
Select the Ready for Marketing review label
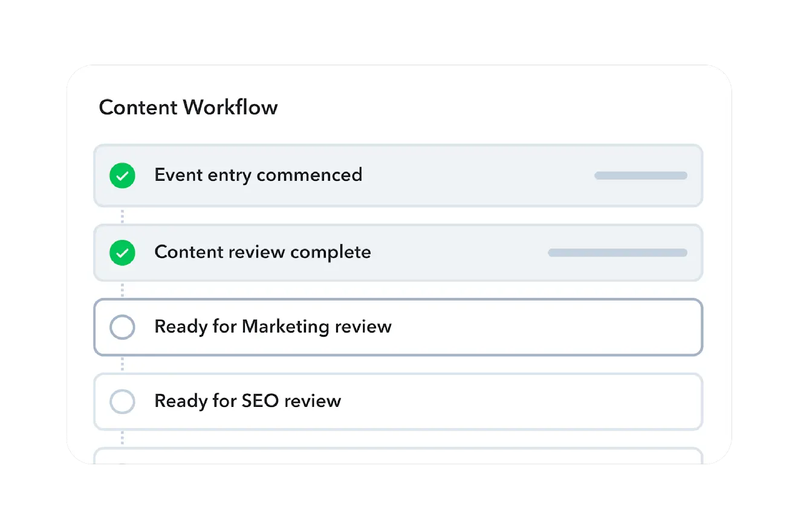point(273,327)
